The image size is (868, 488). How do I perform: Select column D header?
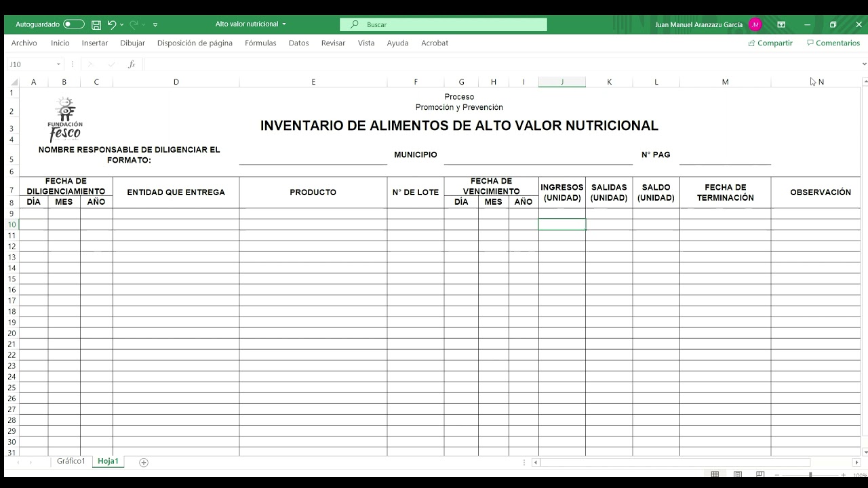(176, 82)
